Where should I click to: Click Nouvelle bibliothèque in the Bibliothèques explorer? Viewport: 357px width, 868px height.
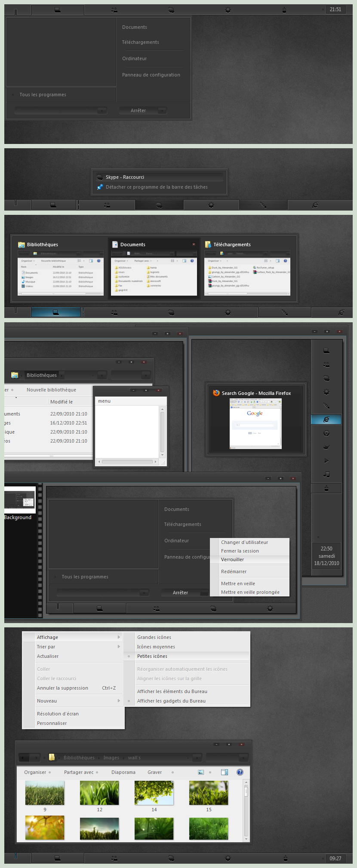(51, 390)
